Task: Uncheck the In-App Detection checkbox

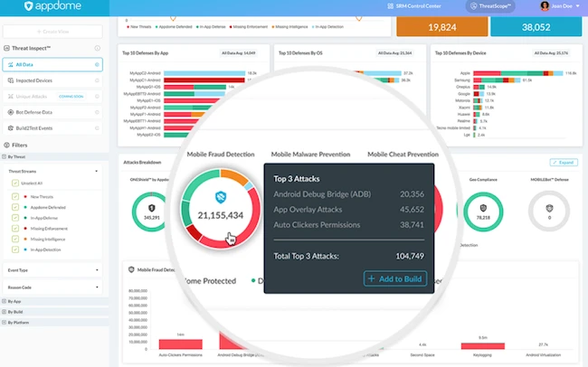Action: 15,249
